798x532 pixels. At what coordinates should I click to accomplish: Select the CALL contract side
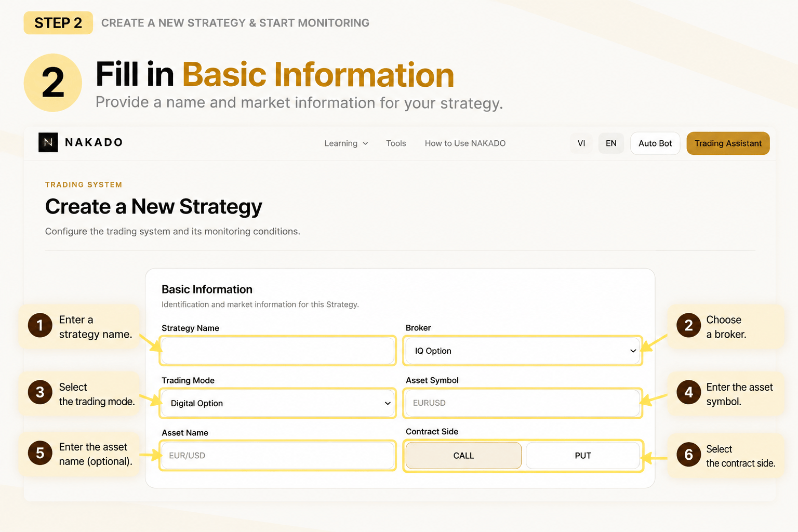[x=463, y=456]
